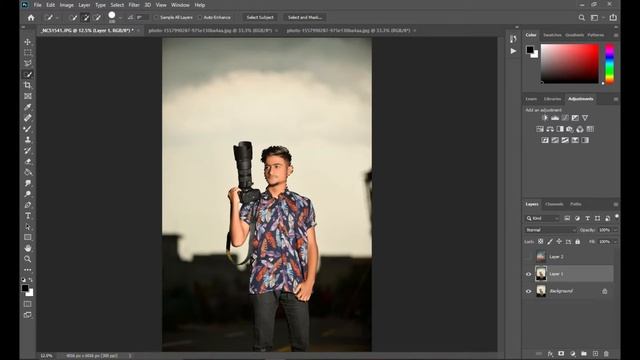Show Layer 2 visibility box
640x360 pixels.
tap(529, 257)
